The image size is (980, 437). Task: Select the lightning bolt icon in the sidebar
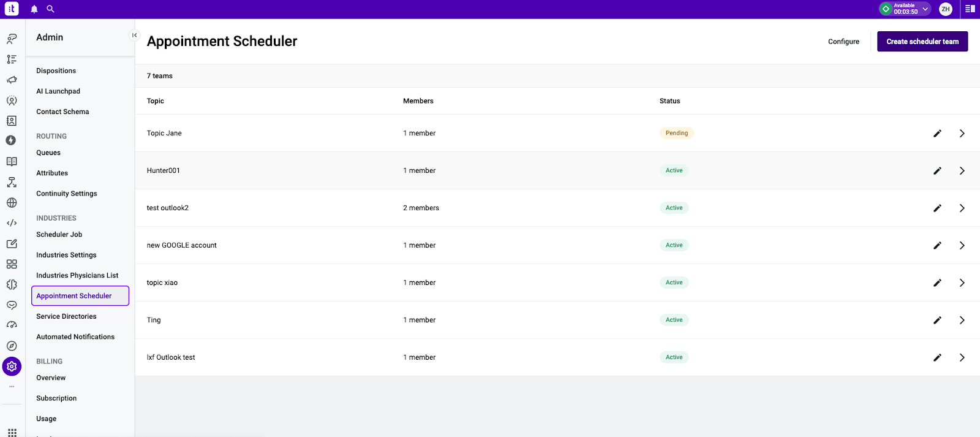coord(12,140)
